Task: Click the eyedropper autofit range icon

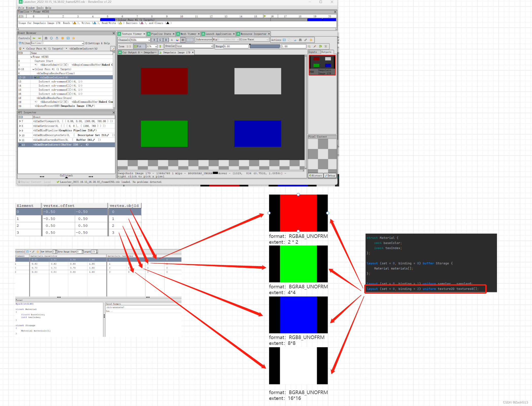Action: (x=315, y=46)
